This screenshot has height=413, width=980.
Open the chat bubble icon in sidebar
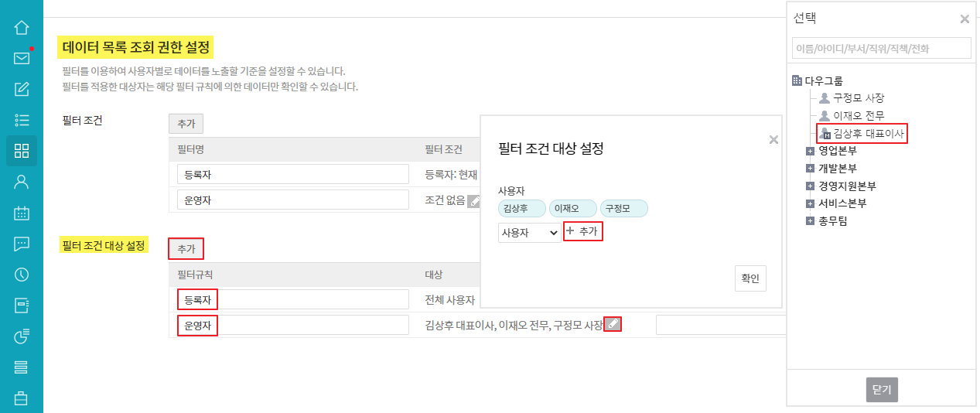pos(22,244)
